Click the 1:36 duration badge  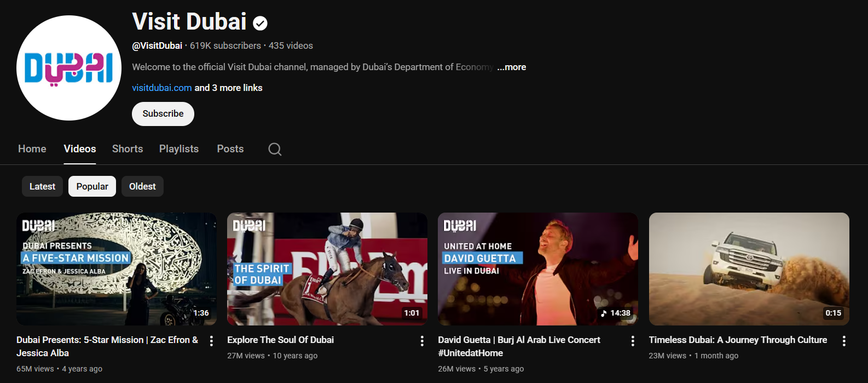(x=201, y=313)
